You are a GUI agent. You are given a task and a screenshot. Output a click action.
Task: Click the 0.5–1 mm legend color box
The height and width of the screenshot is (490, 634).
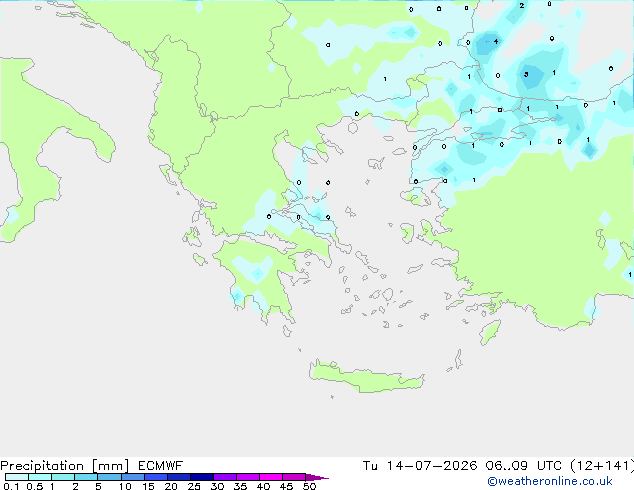point(40,477)
